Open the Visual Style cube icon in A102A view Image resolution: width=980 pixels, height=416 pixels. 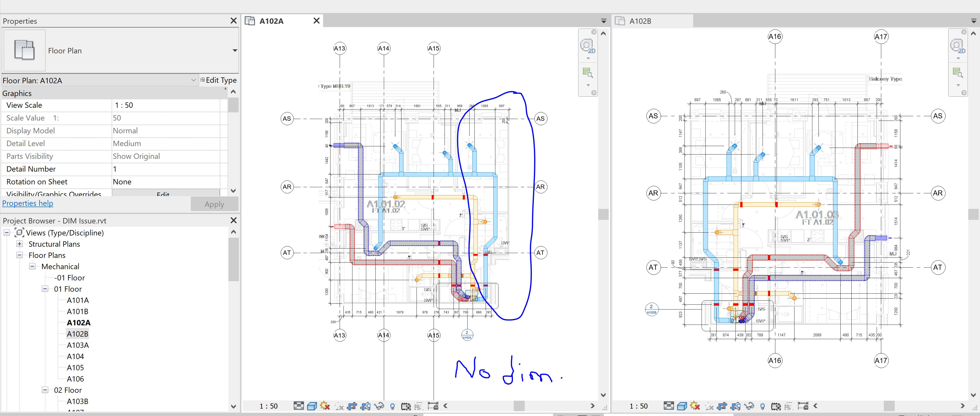(312, 406)
